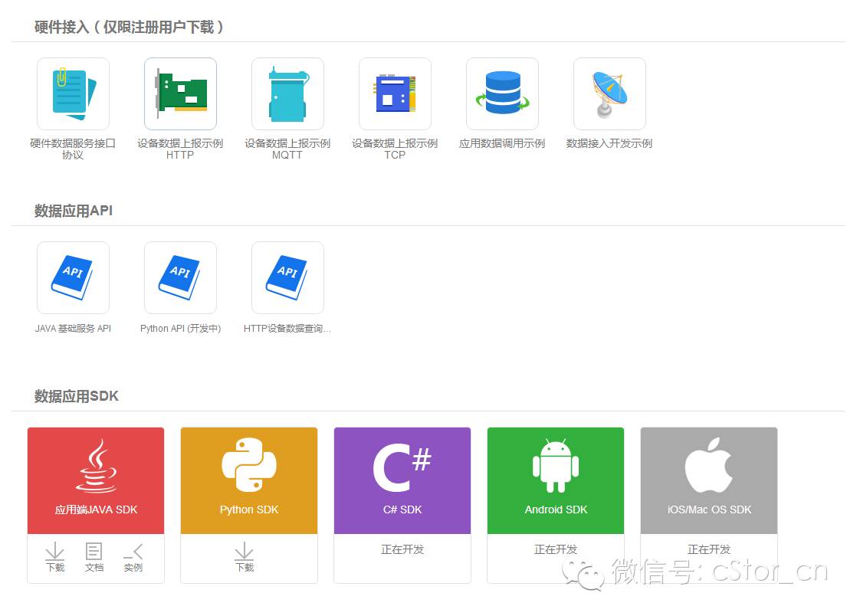Image resolution: width=857 pixels, height=616 pixels.
Task: Open the 数据接入开发示例 satellite dish icon
Action: (x=609, y=94)
